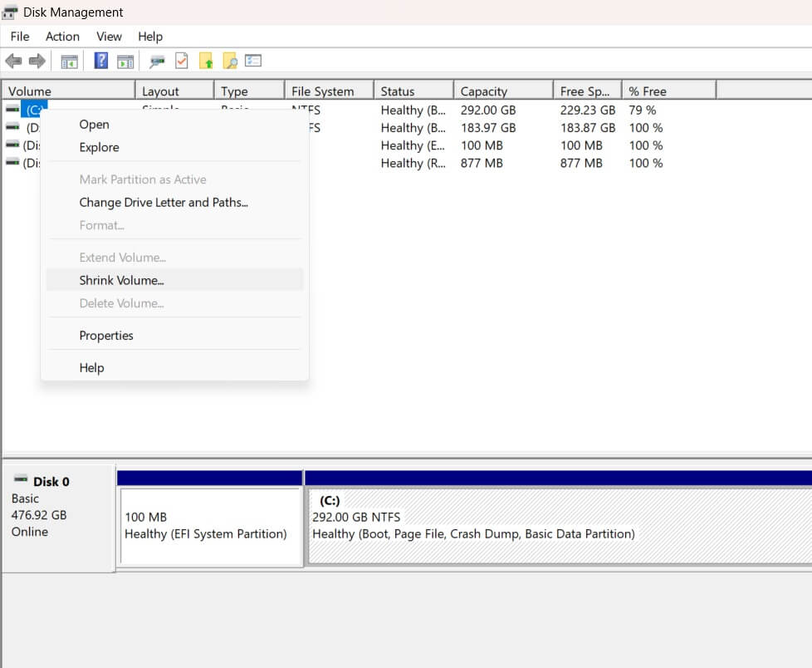Image resolution: width=812 pixels, height=668 pixels.
Task: Open the File menu
Action: (x=20, y=37)
